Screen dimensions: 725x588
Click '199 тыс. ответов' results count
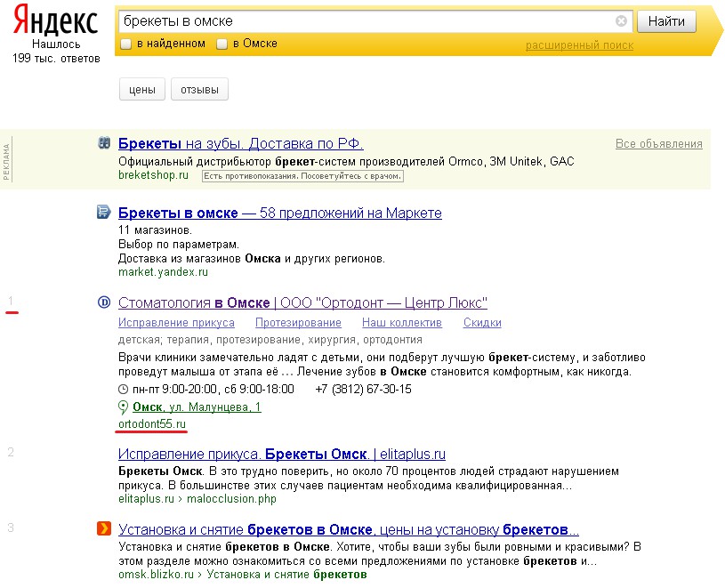[x=56, y=58]
